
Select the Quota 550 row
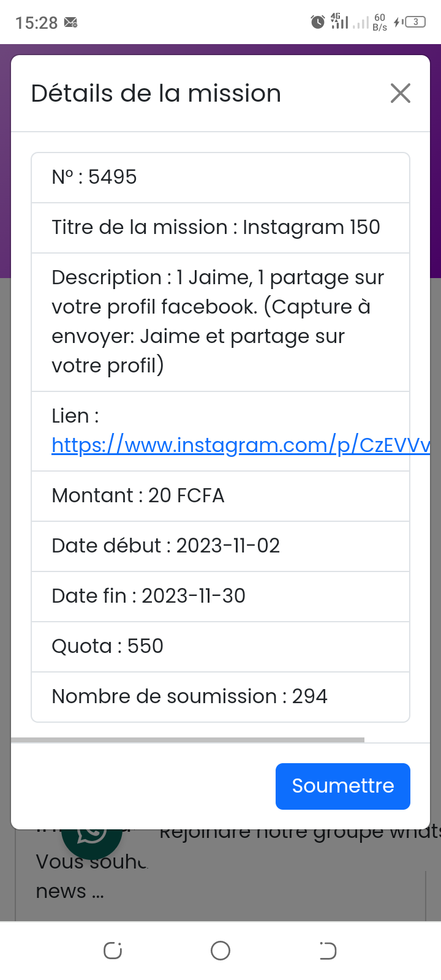click(x=221, y=647)
